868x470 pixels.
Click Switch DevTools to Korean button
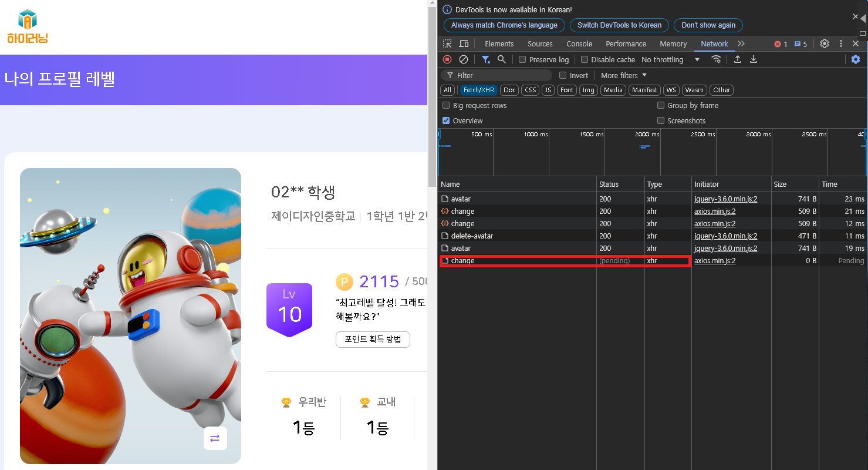tap(619, 25)
